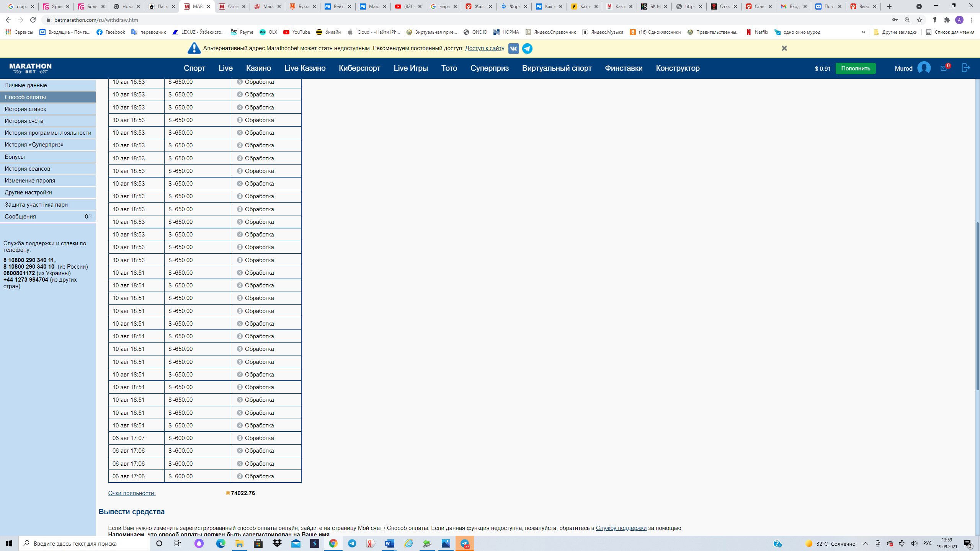The height and width of the screenshot is (551, 980).
Task: Click the Marathon Bet logo
Action: [30, 68]
